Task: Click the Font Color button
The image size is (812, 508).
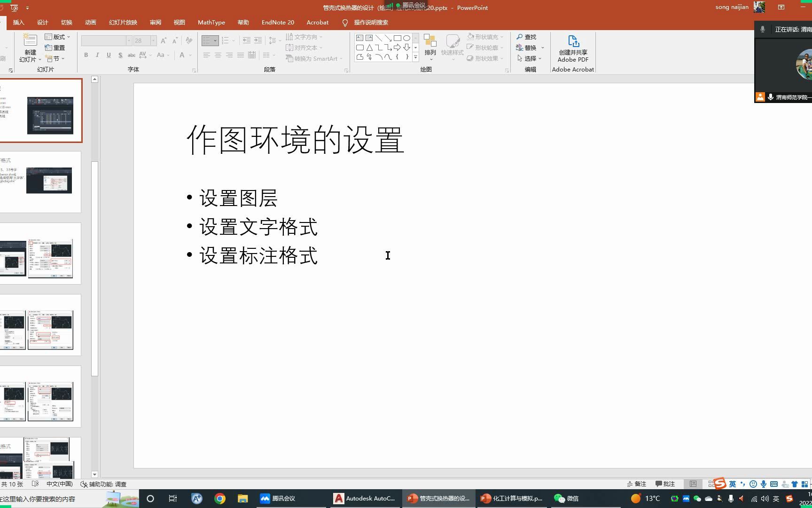Action: tap(182, 55)
